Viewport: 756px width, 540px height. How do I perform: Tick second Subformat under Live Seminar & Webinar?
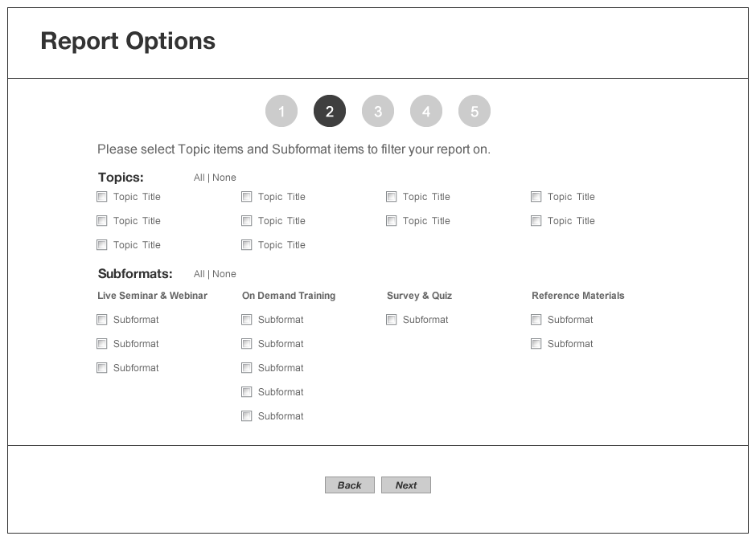(101, 344)
